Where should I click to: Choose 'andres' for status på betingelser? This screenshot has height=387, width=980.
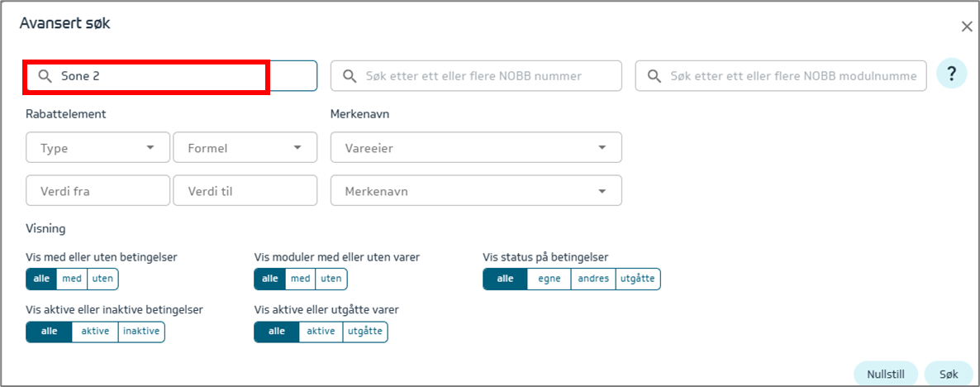(593, 279)
